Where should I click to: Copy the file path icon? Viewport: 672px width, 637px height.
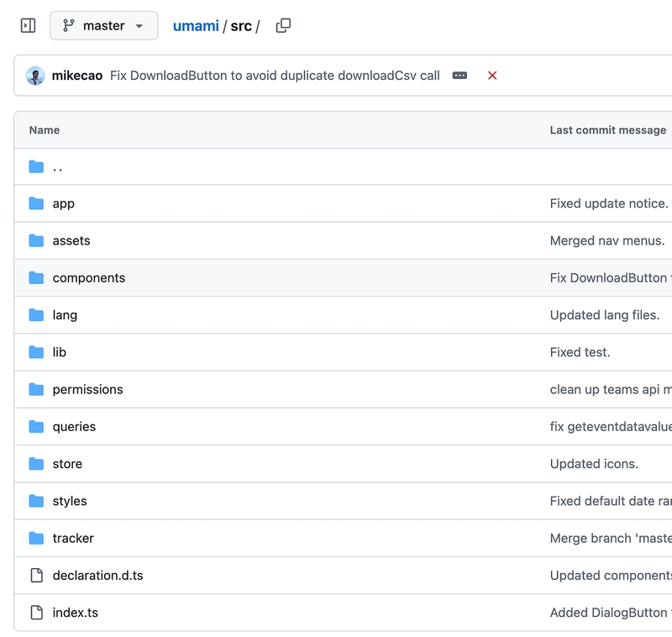[x=283, y=26]
